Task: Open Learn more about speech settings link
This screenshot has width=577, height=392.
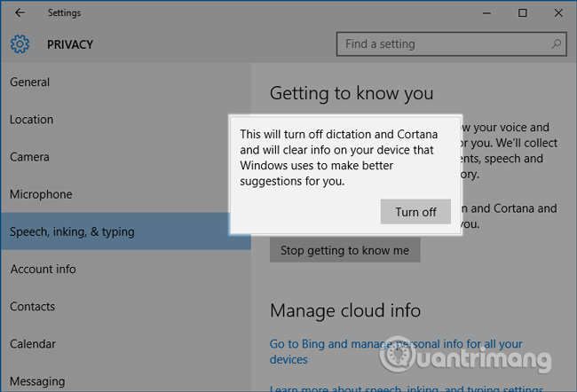Action: (x=407, y=388)
